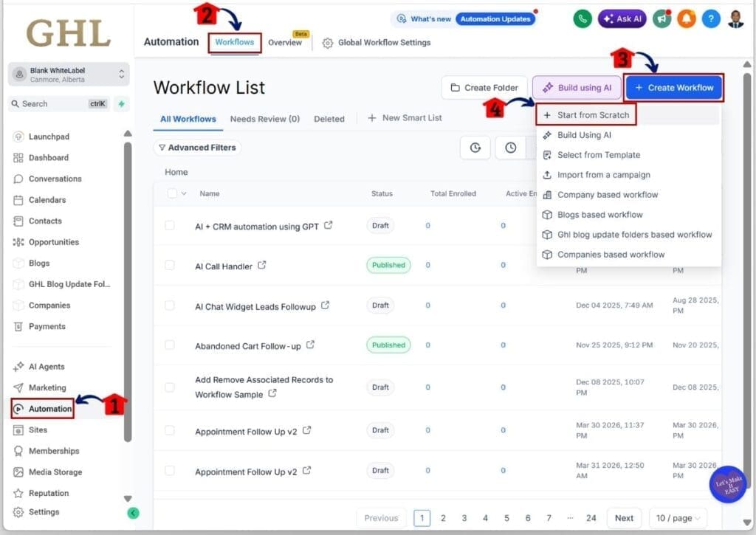
Task: Open the 10 / page dropdown
Action: 678,517
